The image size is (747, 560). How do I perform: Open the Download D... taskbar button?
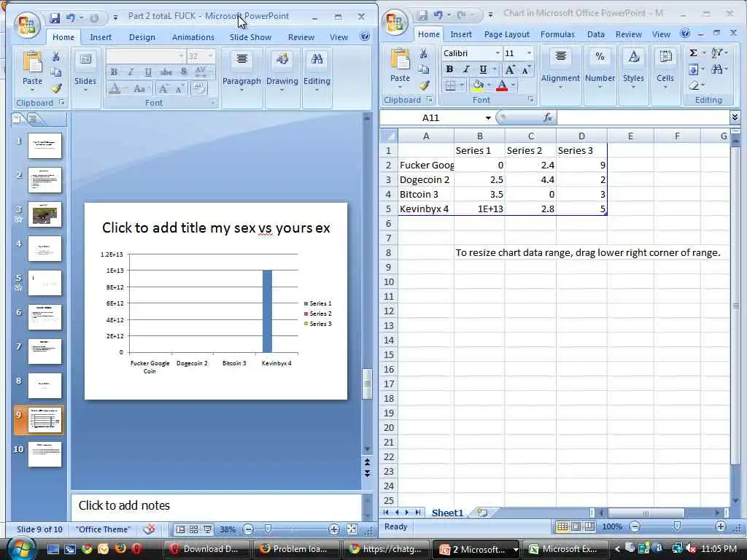coord(206,549)
